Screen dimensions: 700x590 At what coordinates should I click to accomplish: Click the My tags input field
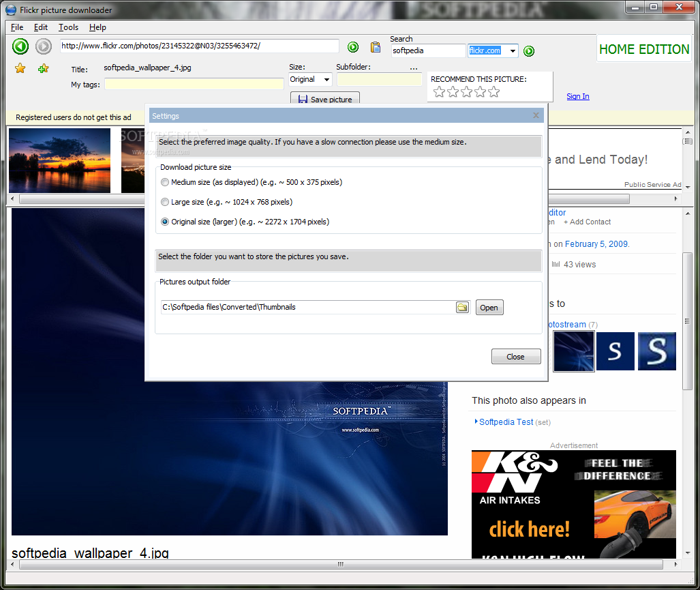(194, 84)
